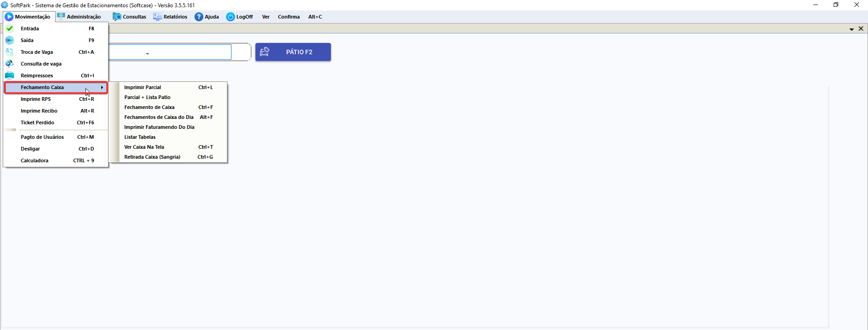Choose Retirada Caixa (Sangria)
The height and width of the screenshot is (330, 868).
pyautogui.click(x=168, y=157)
